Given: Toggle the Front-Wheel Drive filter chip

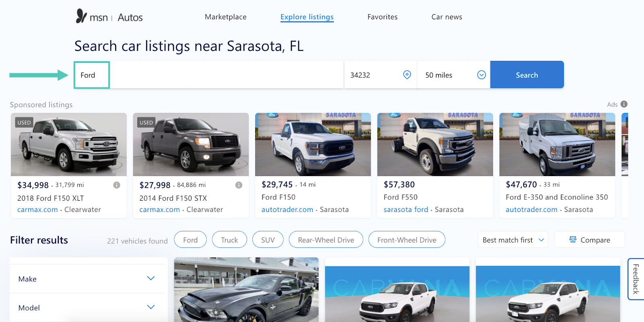Looking at the screenshot, I should pos(407,240).
